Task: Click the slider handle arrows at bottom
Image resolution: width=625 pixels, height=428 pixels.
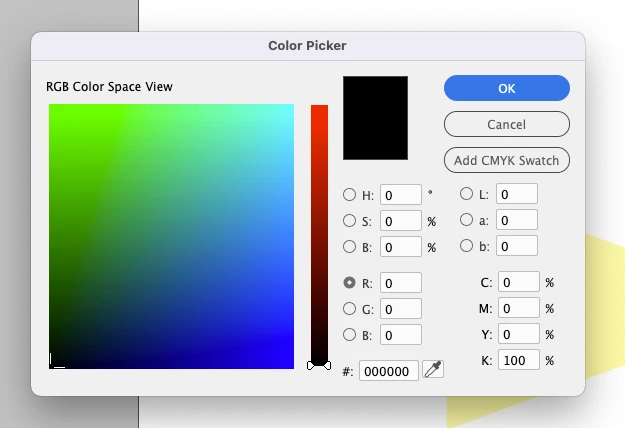Action: click(x=319, y=365)
